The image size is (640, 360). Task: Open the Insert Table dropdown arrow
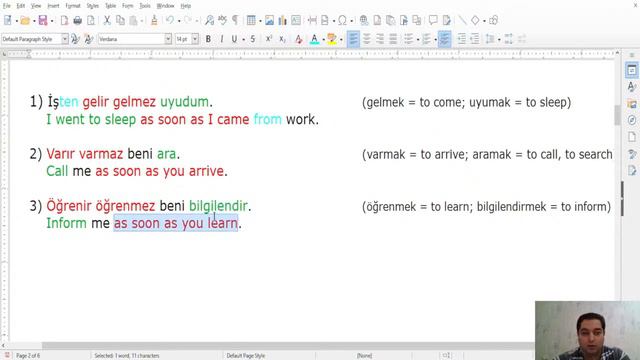pyautogui.click(x=260, y=20)
